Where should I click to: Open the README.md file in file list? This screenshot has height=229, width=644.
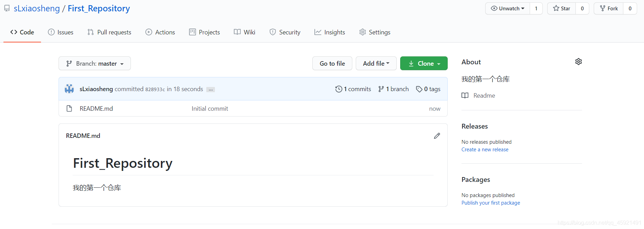[96, 109]
